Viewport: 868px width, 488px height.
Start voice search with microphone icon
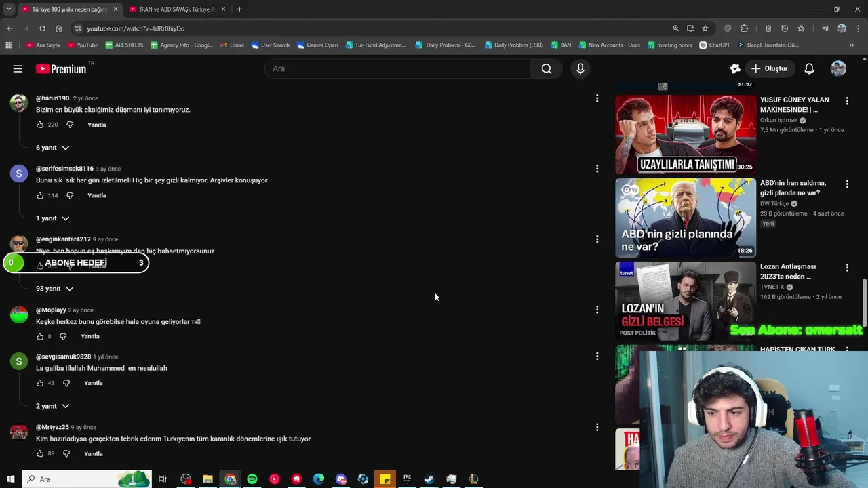[580, 68]
